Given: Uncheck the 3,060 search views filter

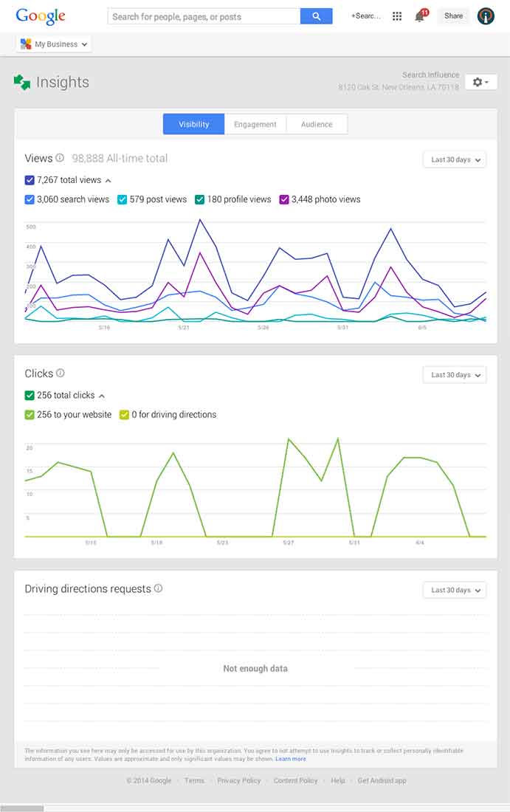Looking at the screenshot, I should click(x=29, y=199).
